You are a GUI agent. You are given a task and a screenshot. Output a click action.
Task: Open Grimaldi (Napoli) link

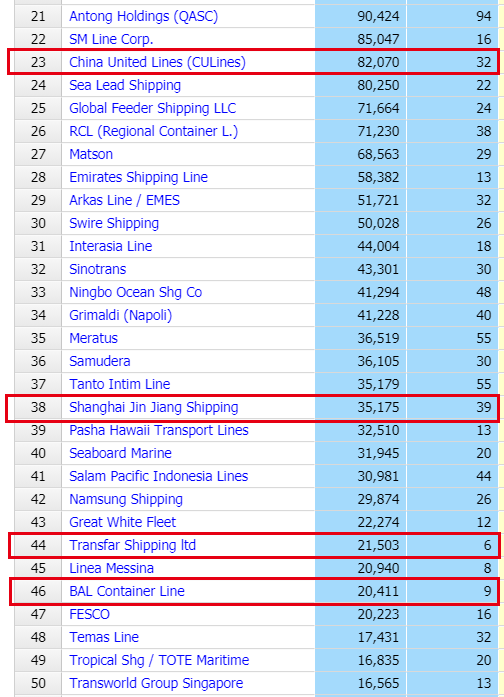pos(120,316)
